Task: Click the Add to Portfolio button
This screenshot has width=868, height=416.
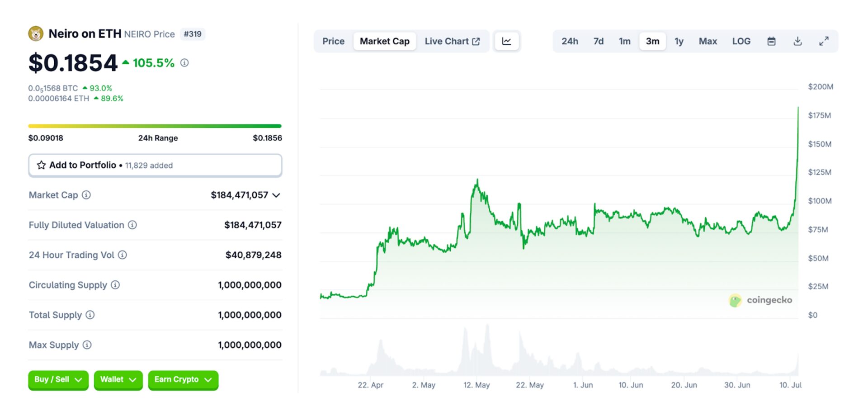Action: [155, 165]
